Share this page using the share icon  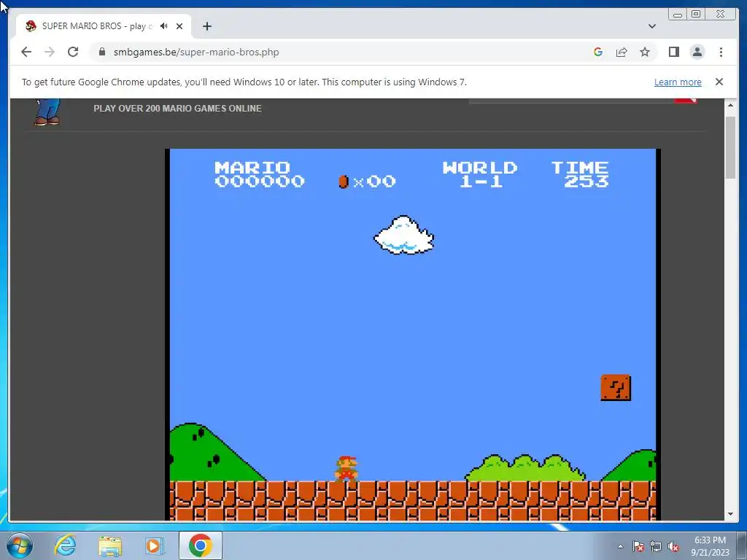click(x=622, y=52)
